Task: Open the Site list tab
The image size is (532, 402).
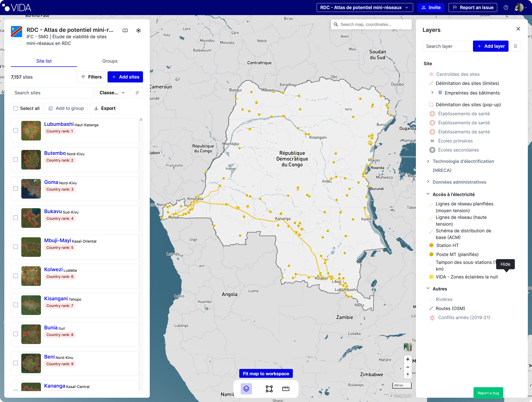Action: (x=44, y=61)
